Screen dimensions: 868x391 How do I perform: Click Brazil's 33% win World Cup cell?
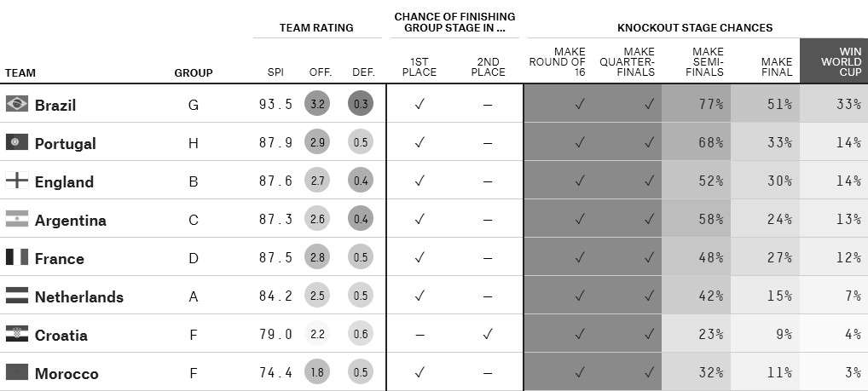tap(833, 104)
